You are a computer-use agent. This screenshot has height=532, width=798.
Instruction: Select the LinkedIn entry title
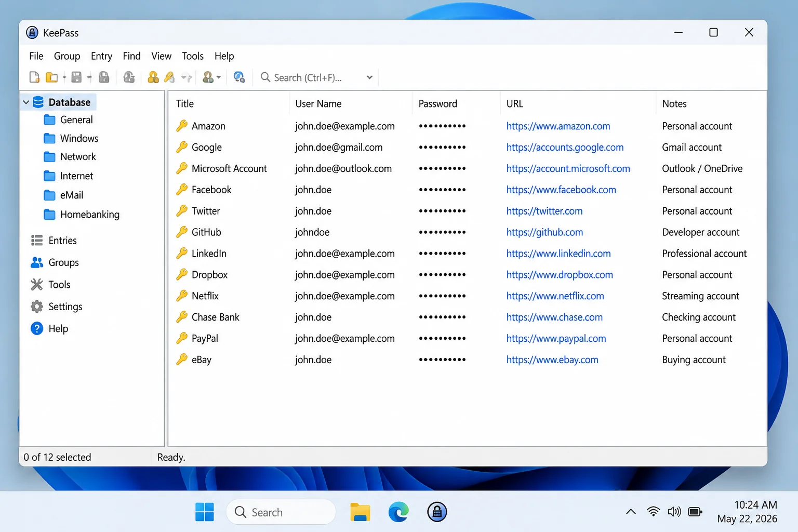click(209, 254)
